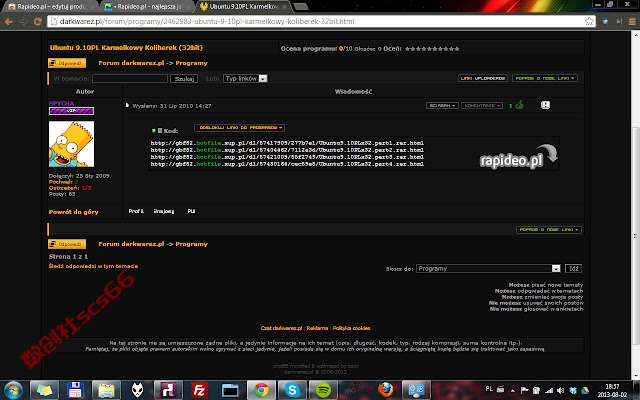Open the floppy disk app in the taskbar
The width and height of the screenshot is (640, 400).
point(76,390)
